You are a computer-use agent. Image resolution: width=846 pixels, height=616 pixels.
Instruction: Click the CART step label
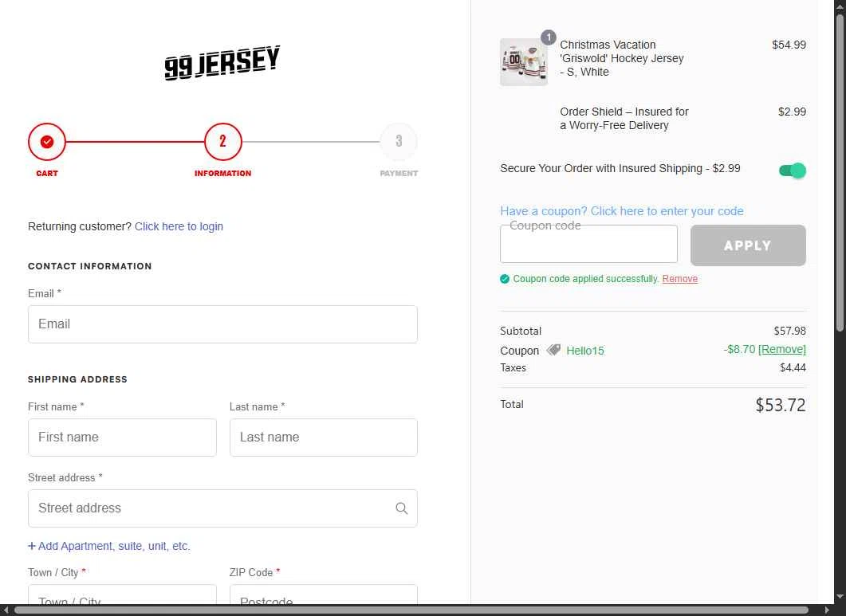47,173
